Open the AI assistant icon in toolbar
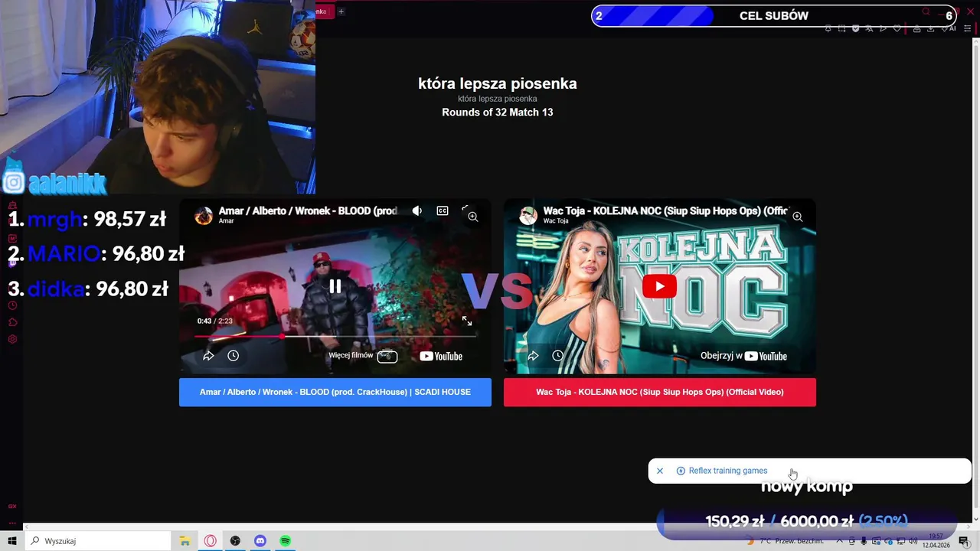The height and width of the screenshot is (551, 980). 948,28
